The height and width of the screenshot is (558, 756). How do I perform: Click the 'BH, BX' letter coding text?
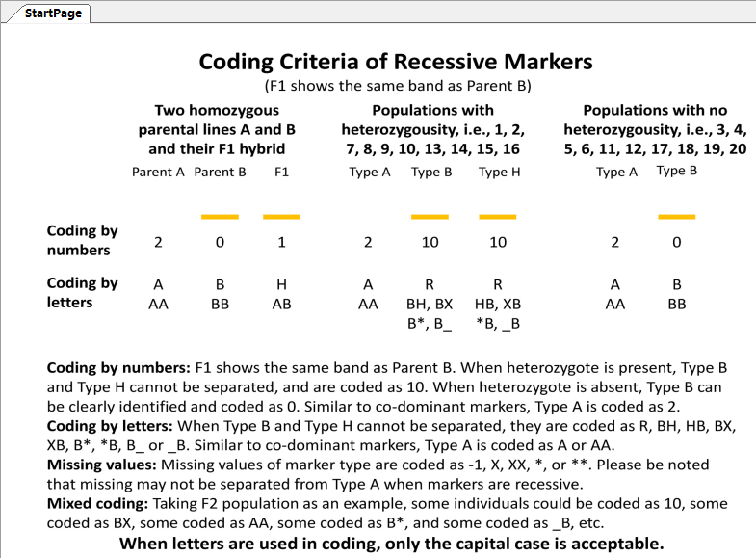click(x=430, y=304)
